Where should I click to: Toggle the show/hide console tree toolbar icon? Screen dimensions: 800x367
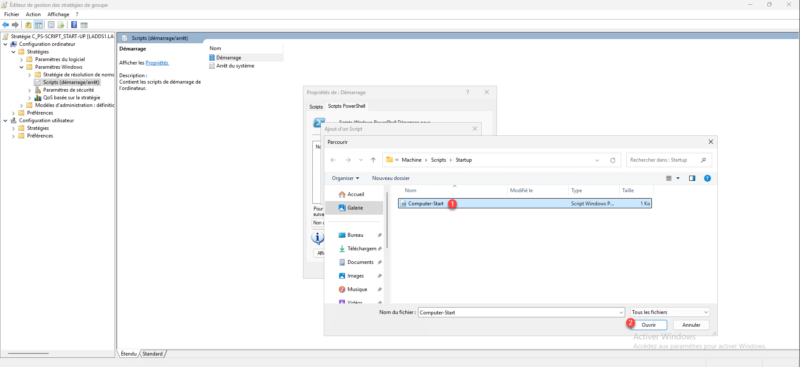38,25
